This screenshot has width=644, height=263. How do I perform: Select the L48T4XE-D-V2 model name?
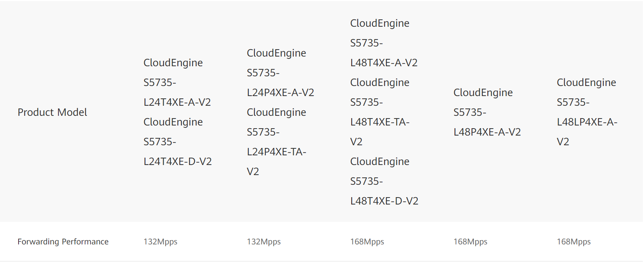384,201
